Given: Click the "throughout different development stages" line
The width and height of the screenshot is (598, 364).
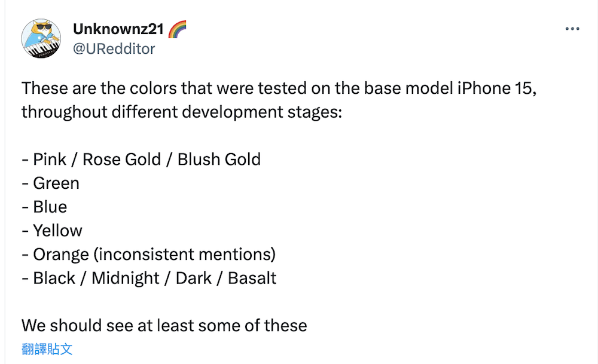Looking at the screenshot, I should [182, 112].
